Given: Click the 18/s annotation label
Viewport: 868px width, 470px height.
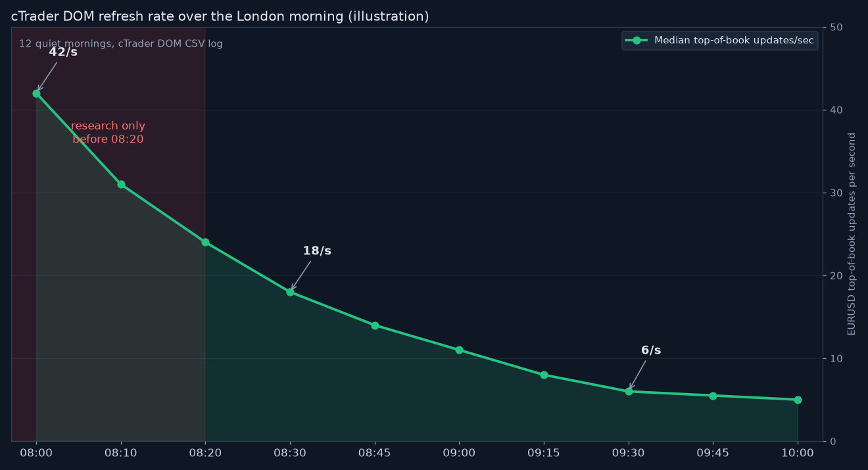Looking at the screenshot, I should coord(317,251).
